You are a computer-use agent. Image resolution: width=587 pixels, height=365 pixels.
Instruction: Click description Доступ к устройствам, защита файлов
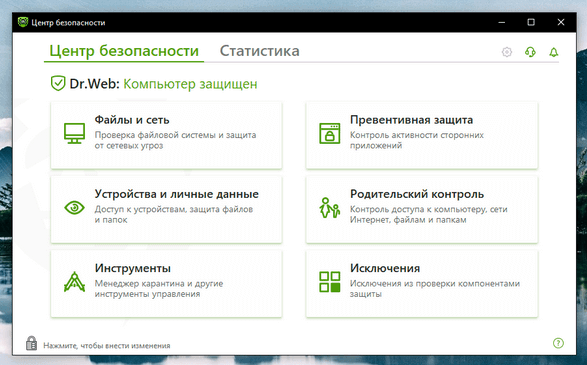coord(174,209)
